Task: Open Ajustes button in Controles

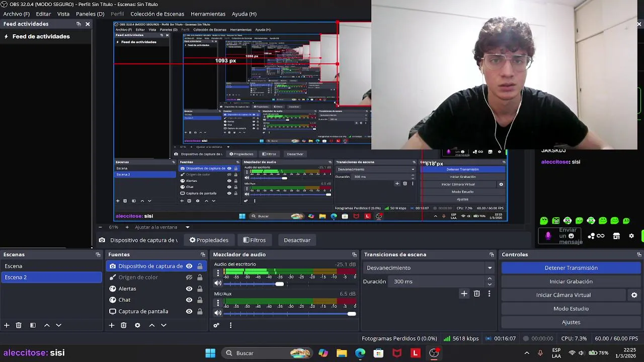Action: 571,322
